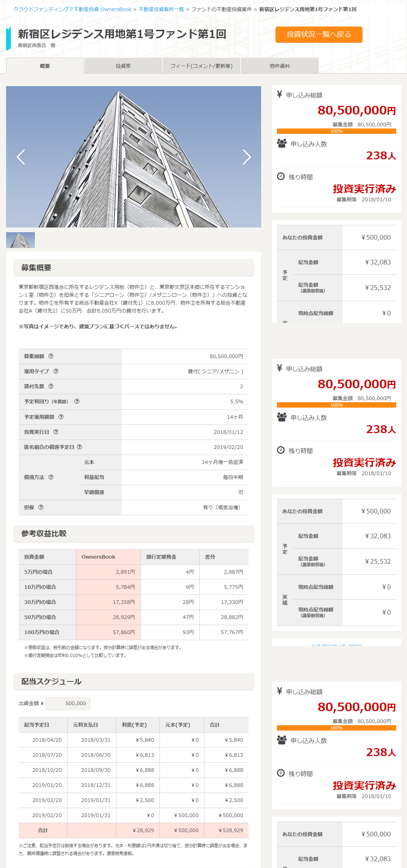Viewport: 407px width, 868px height.
Task: Click help icon beside 貸付先数
Action: point(51,386)
